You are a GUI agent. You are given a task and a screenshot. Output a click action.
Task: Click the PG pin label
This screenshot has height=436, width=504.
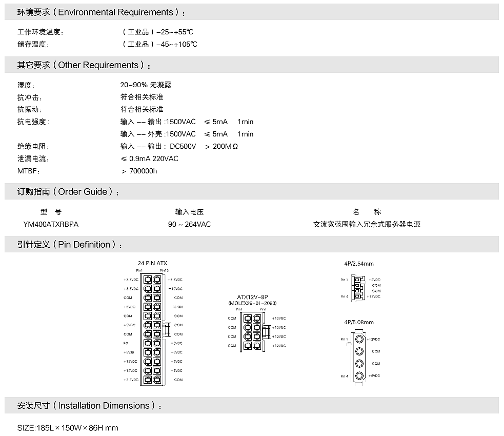coord(126,343)
